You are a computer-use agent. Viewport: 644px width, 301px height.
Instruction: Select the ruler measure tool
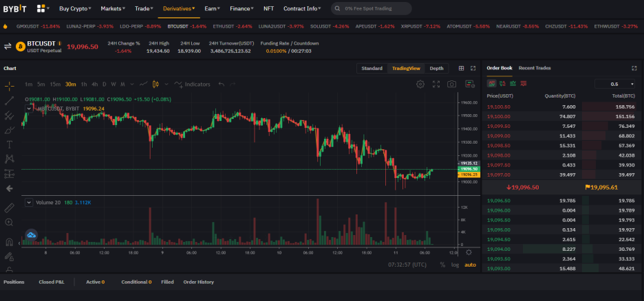click(9, 208)
